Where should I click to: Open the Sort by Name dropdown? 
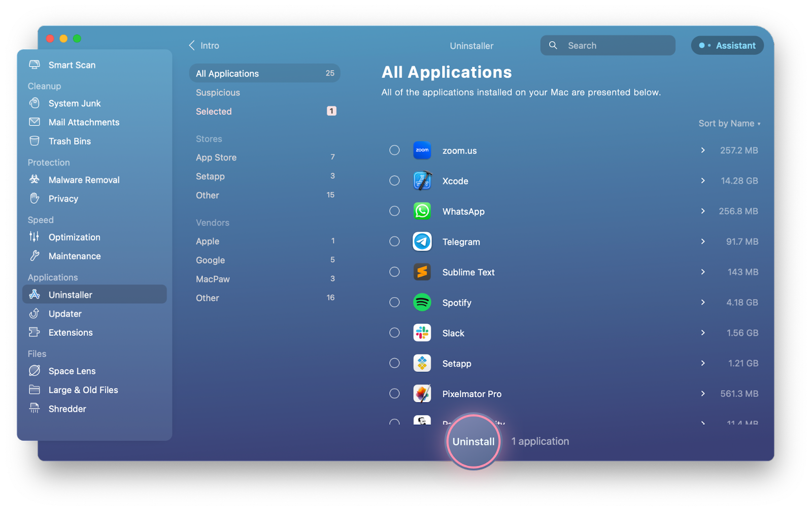click(729, 123)
